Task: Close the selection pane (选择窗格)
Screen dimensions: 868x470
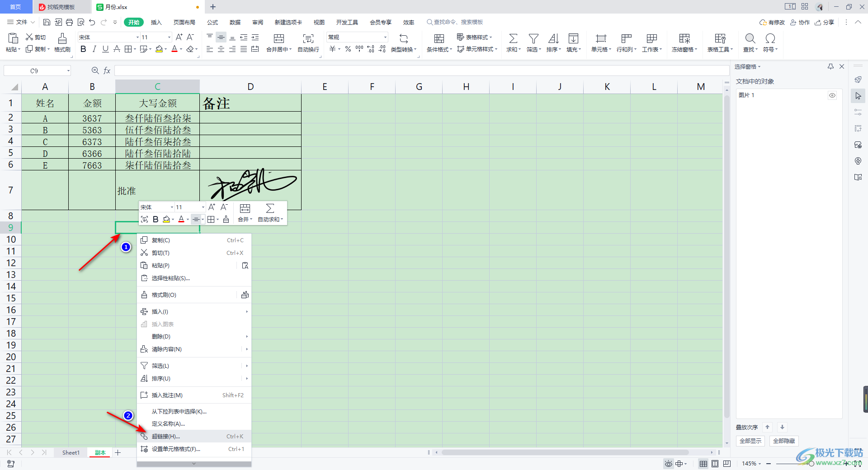Action: [x=842, y=66]
